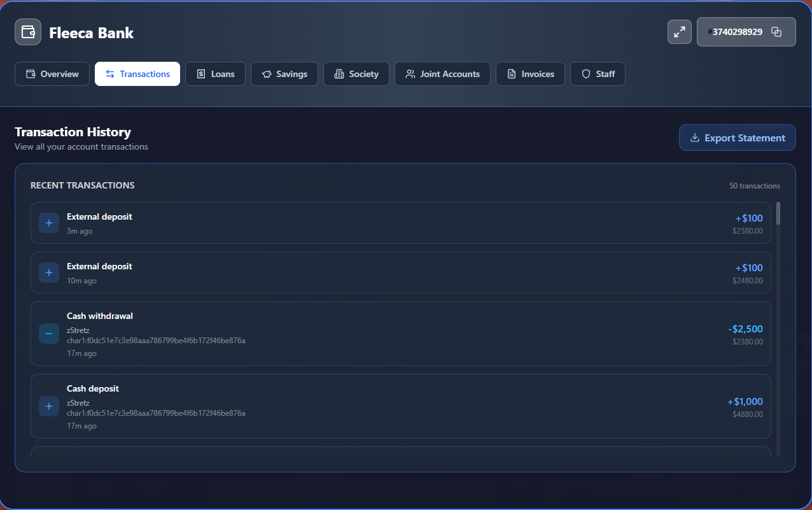812x510 pixels.
Task: Click the arrows icon in Transactions tab
Action: (110, 74)
